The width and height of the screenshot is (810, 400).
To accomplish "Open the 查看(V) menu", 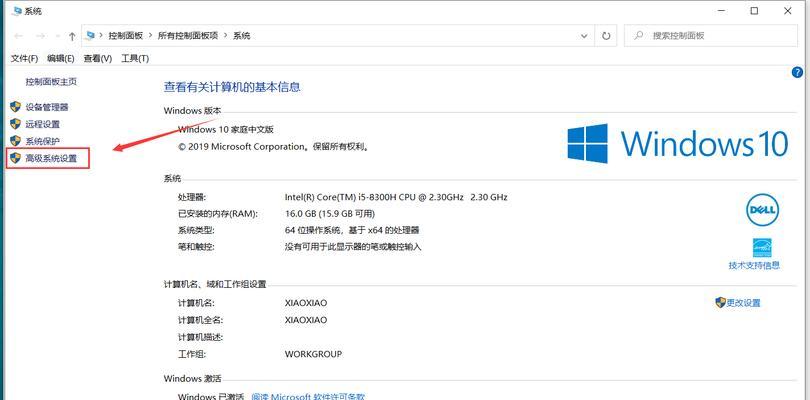I will [x=98, y=58].
